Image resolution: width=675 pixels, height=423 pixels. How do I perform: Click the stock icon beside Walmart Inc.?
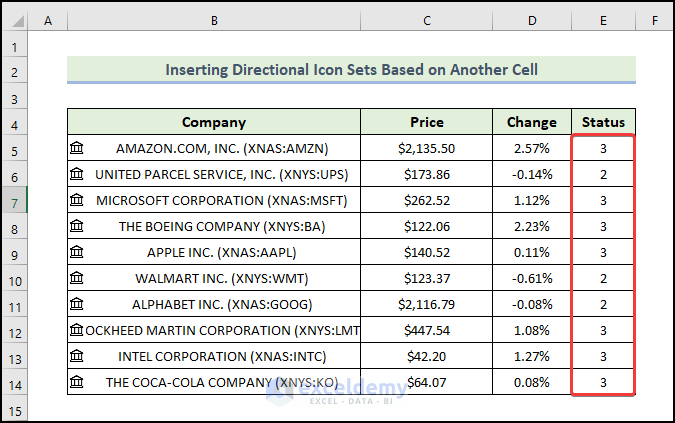click(77, 278)
